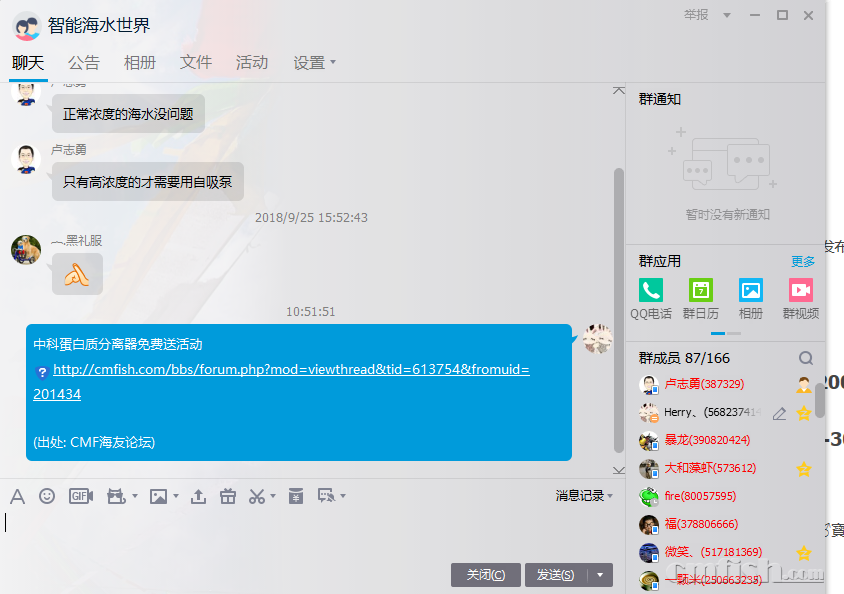Switch to the 公告 tab

pos(84,62)
